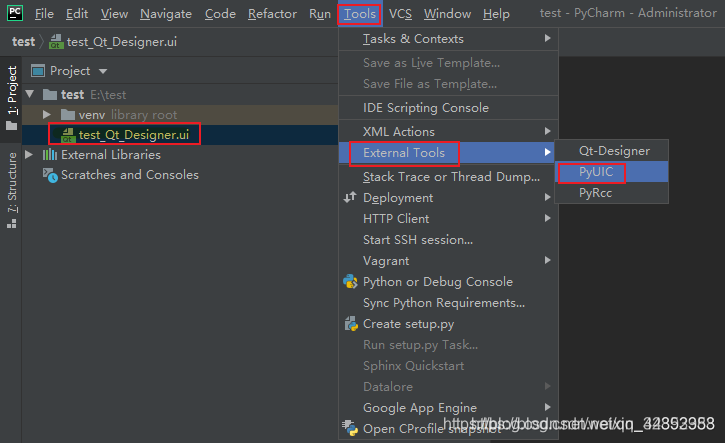The width and height of the screenshot is (725, 443).
Task: Expand Deployment submenu arrow
Action: [x=547, y=197]
